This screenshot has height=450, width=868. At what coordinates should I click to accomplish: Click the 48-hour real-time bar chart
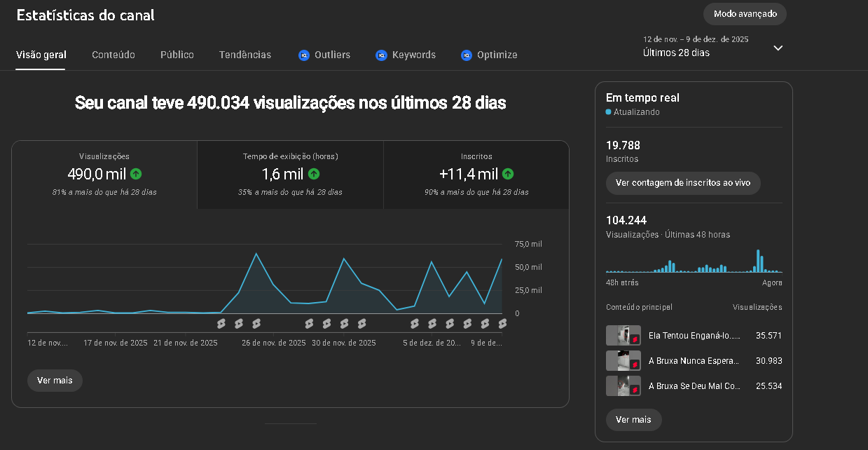694,261
